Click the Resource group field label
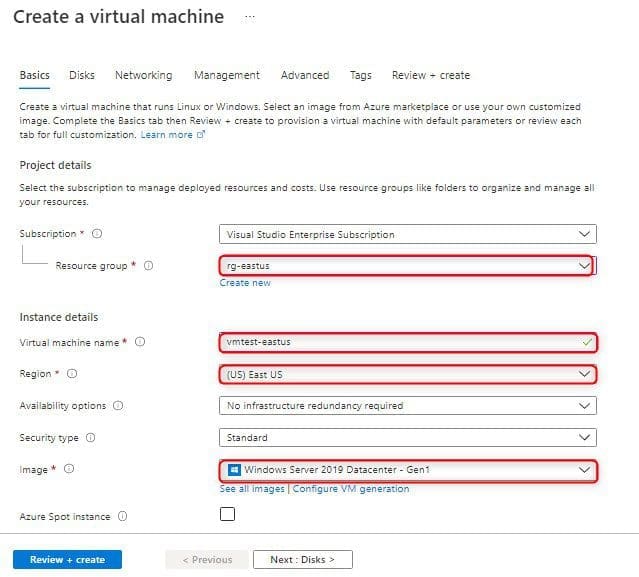The width and height of the screenshot is (639, 577). pos(91,266)
